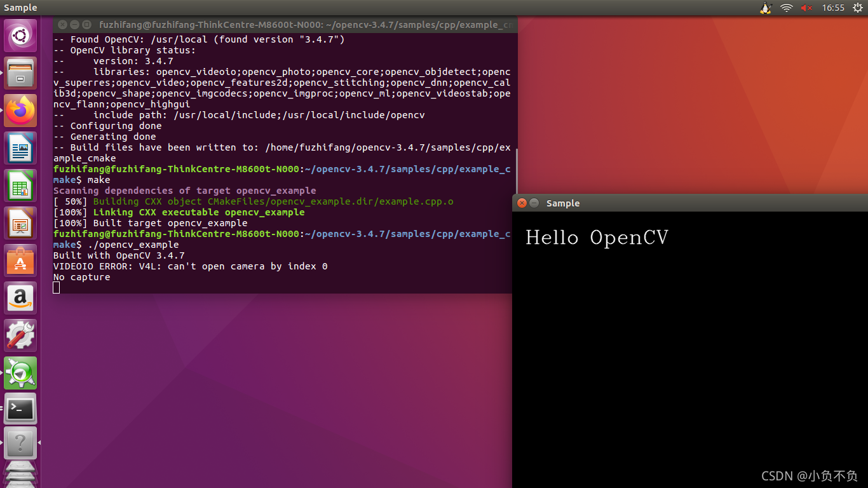Open the clock showing 16:55
The height and width of the screenshot is (488, 868).
833,8
